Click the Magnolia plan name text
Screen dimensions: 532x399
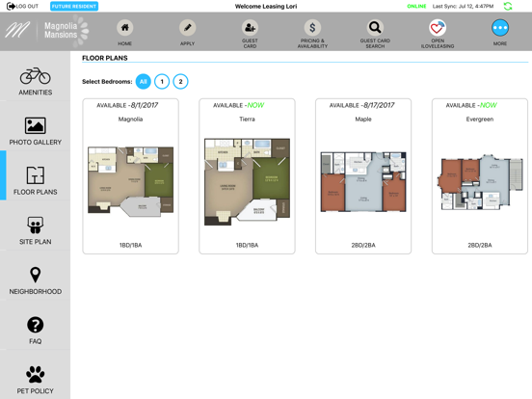131,120
